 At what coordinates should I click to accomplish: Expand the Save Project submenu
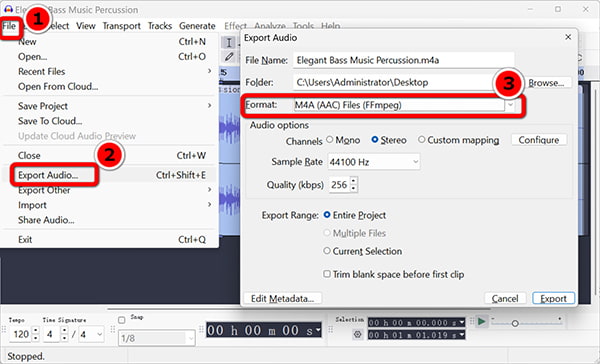coord(109,106)
